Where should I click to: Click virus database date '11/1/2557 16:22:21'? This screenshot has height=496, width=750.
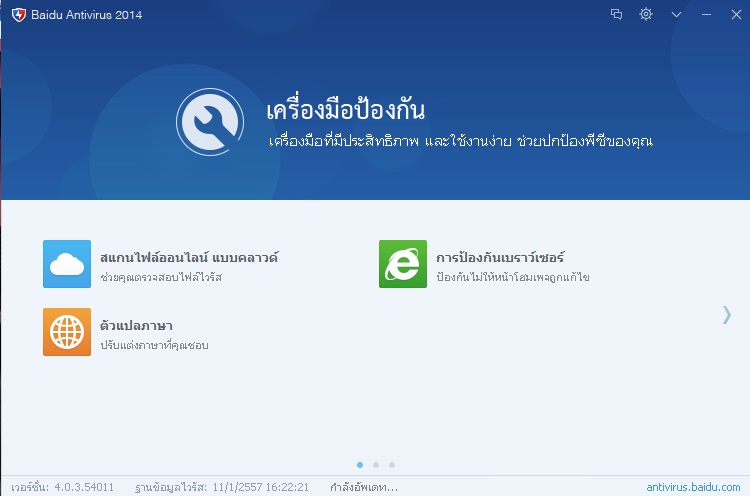pos(261,487)
